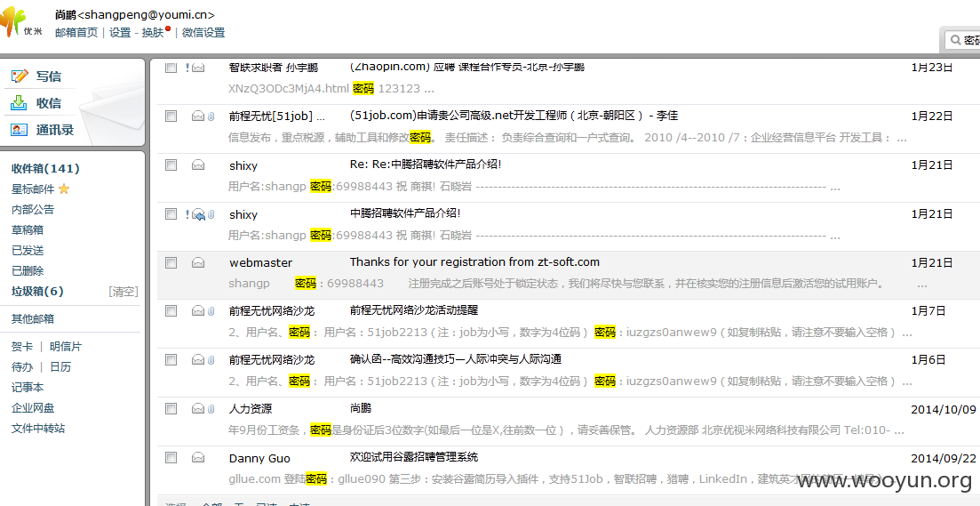The image size is (980, 506).
Task: Check the webmaster mail checkbox
Action: [171, 262]
